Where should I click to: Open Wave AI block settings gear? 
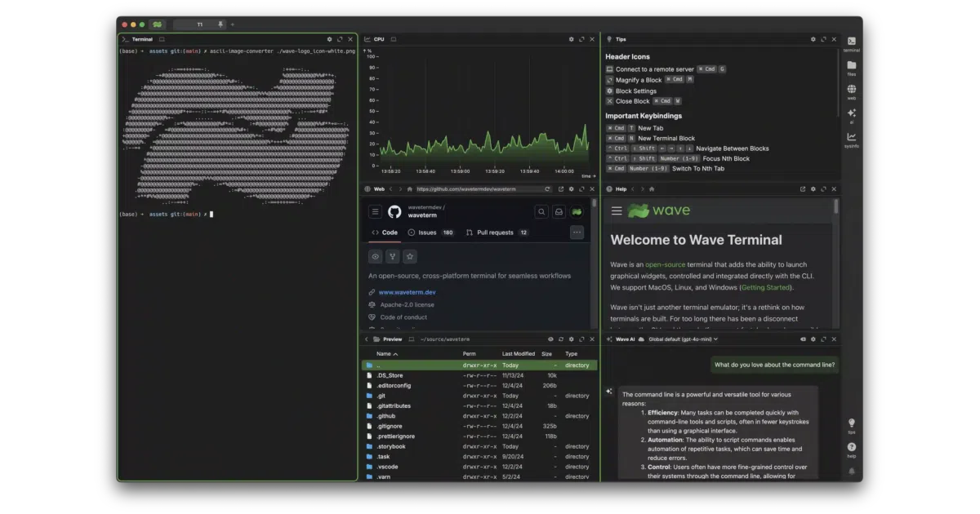point(813,339)
